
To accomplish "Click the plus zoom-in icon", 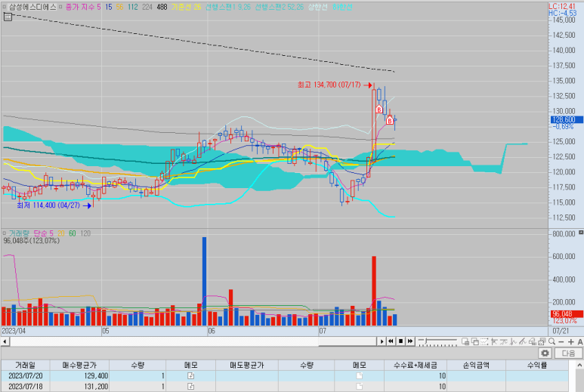I will [x=570, y=341].
